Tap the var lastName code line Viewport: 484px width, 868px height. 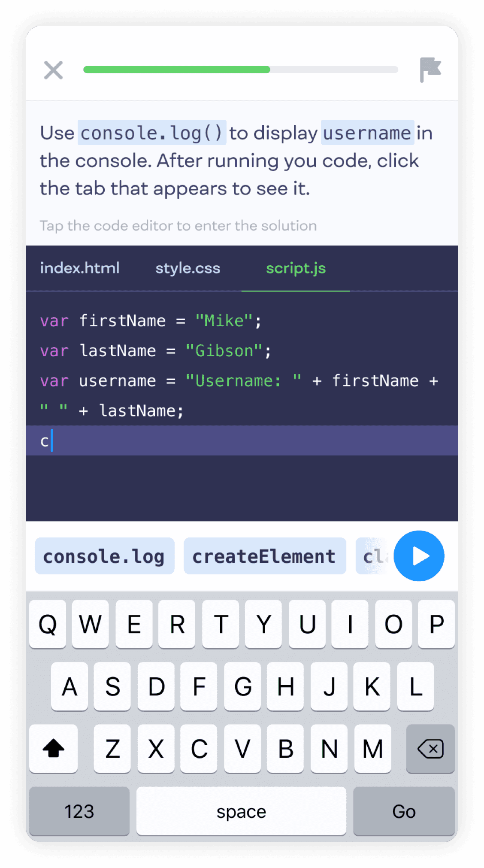coord(155,351)
